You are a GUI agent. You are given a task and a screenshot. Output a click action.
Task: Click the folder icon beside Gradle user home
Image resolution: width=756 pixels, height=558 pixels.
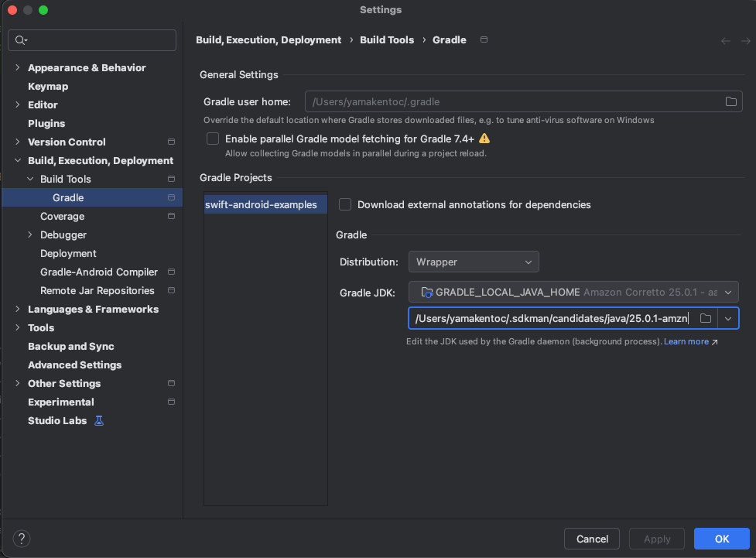click(730, 101)
